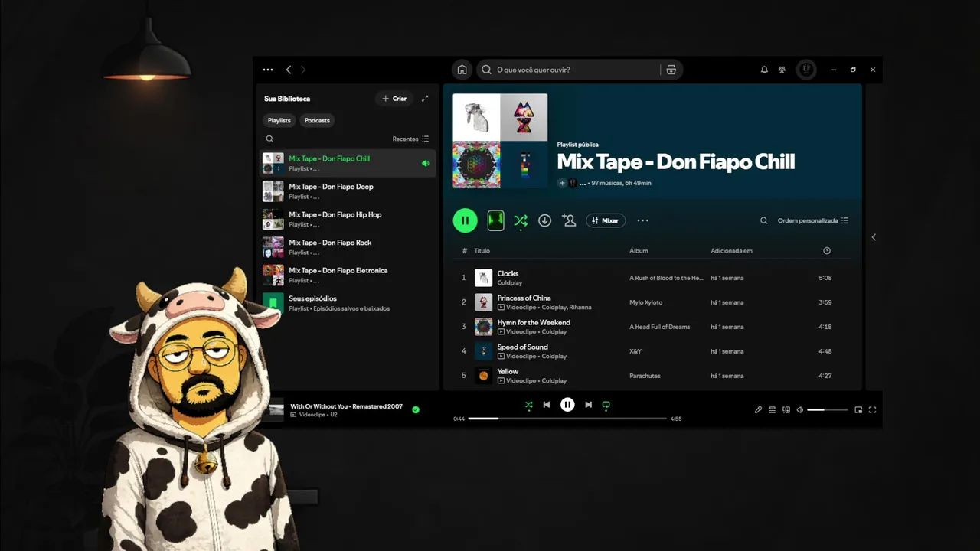
Task: Sort by duration clock icon
Action: tap(827, 251)
